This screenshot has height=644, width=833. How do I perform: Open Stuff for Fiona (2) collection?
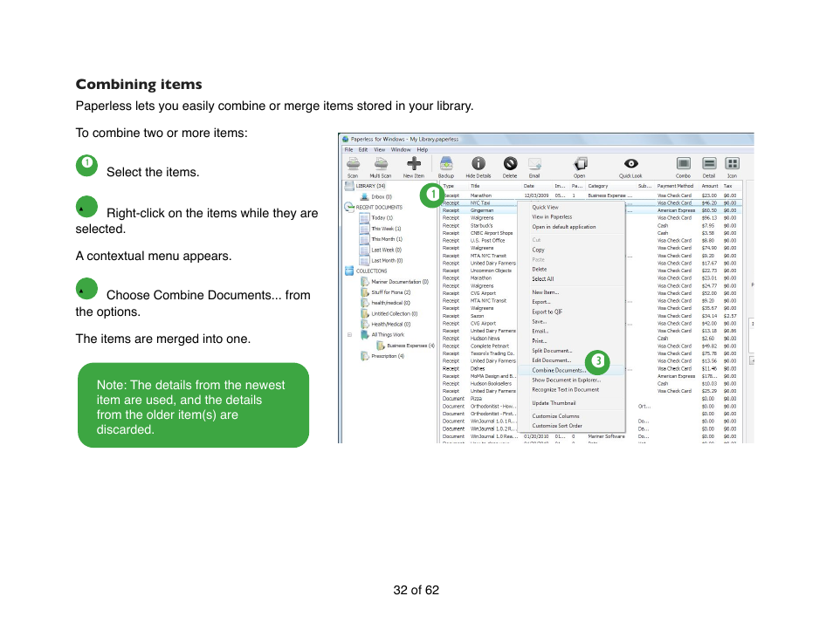pos(390,292)
